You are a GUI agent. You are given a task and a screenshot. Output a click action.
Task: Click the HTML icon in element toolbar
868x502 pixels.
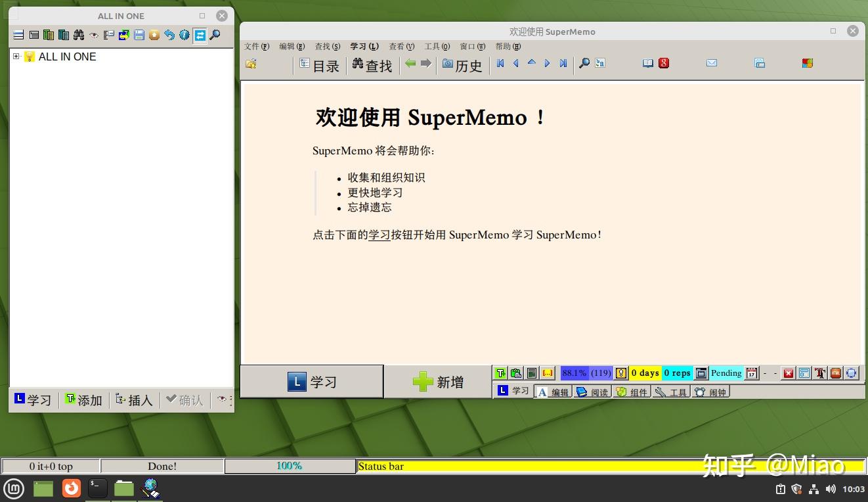(836, 373)
